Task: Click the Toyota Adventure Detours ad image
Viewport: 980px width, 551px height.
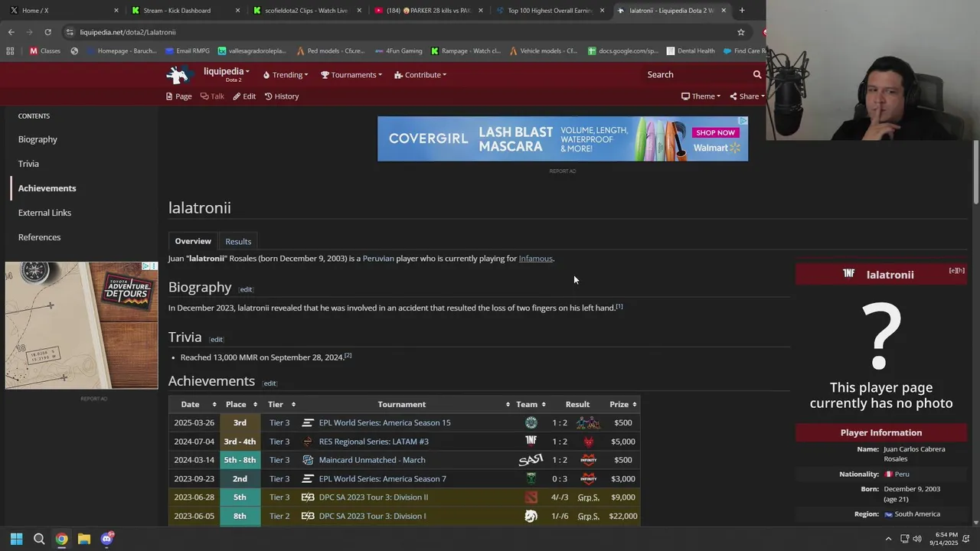Action: (x=81, y=326)
